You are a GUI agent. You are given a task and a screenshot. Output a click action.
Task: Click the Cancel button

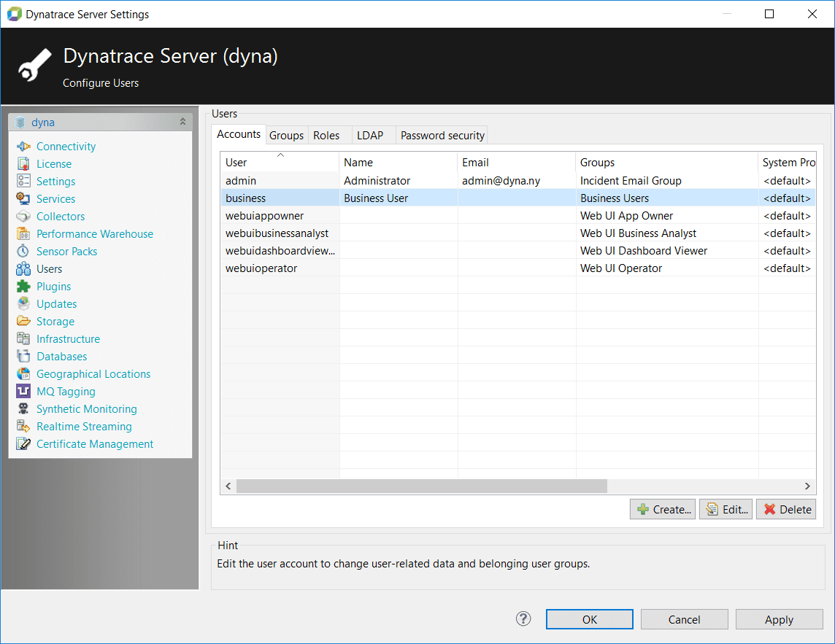click(685, 619)
